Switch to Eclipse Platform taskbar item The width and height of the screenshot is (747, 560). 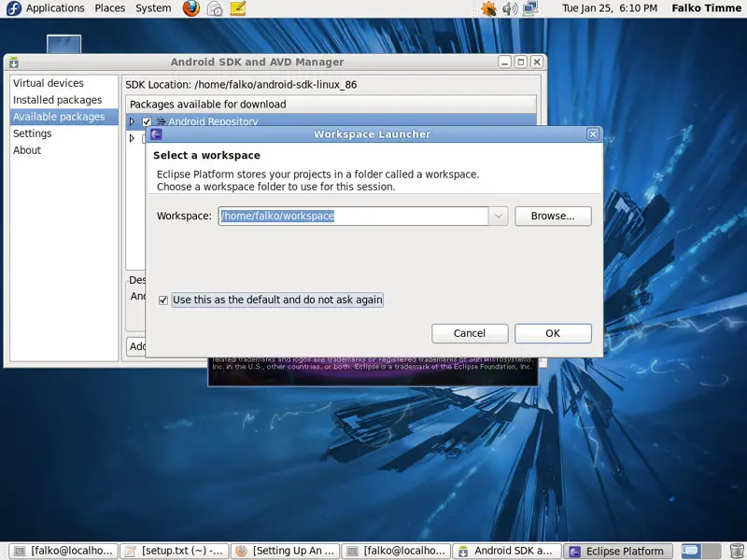click(x=618, y=551)
